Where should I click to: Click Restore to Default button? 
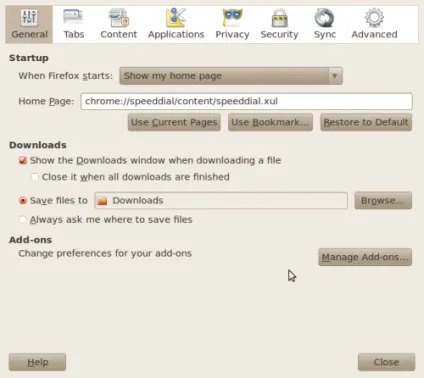(x=366, y=122)
